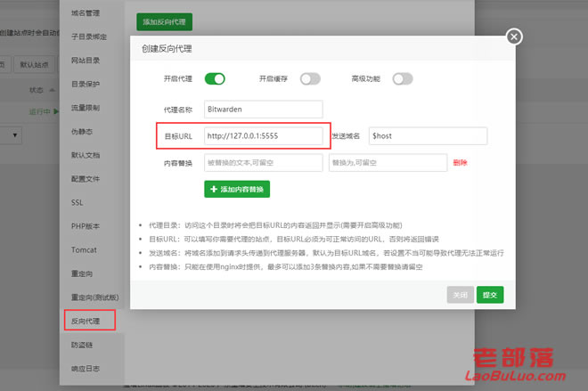Click the 添加反向代理 button
588x391 pixels.
point(164,21)
